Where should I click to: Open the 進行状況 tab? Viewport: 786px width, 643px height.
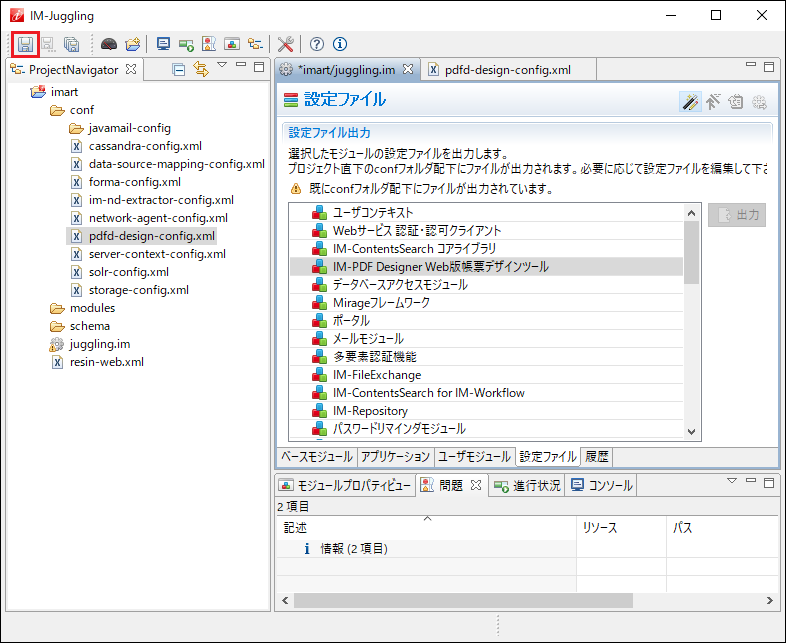527,485
